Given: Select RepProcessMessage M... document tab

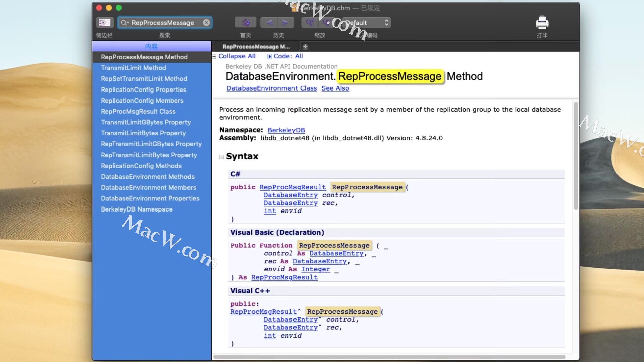Looking at the screenshot, I should point(256,47).
